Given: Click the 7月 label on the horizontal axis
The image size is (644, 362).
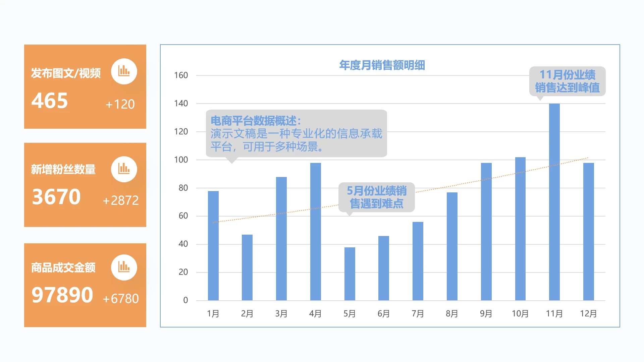Looking at the screenshot, I should coord(418,313).
